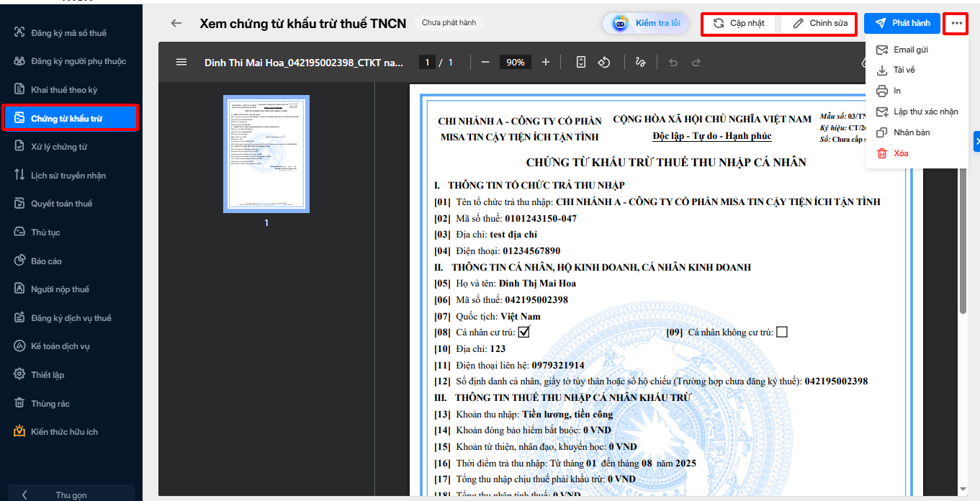Click the PDF page number input field

tap(428, 63)
